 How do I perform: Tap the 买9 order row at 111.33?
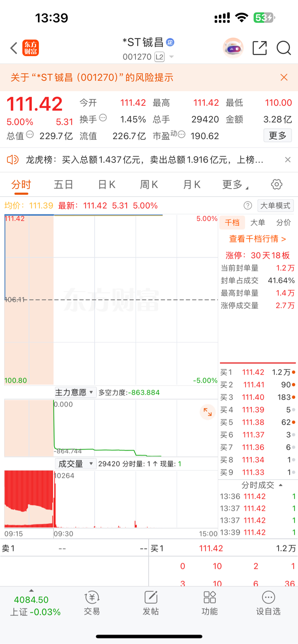click(258, 472)
